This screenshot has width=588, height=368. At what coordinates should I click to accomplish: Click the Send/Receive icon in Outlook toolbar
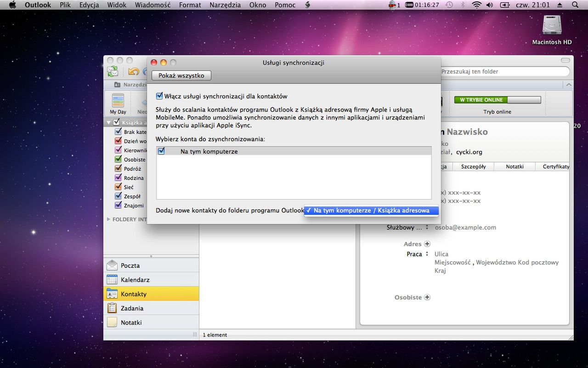(113, 71)
